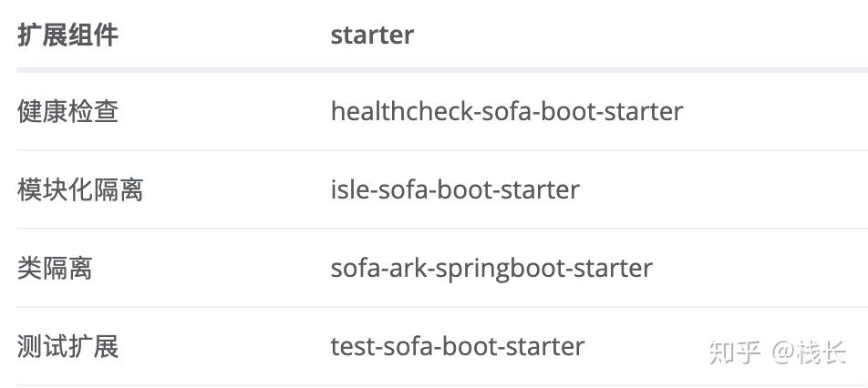868x388 pixels.
Task: Select the 模块化隔离 table cell
Action: pos(80,189)
